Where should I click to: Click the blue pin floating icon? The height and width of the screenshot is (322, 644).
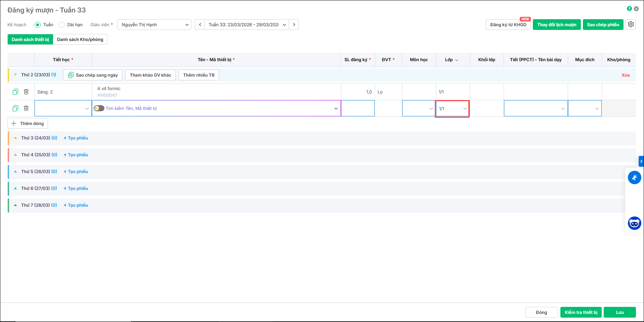tap(634, 177)
